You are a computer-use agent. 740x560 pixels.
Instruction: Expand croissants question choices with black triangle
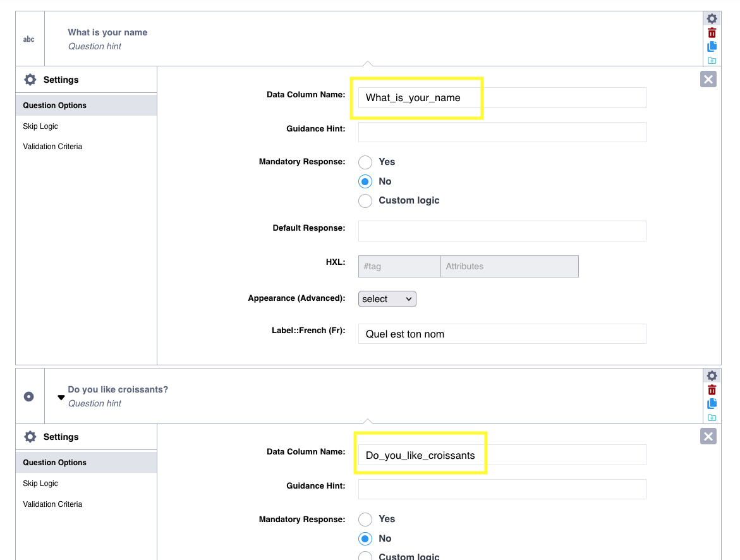click(x=61, y=398)
